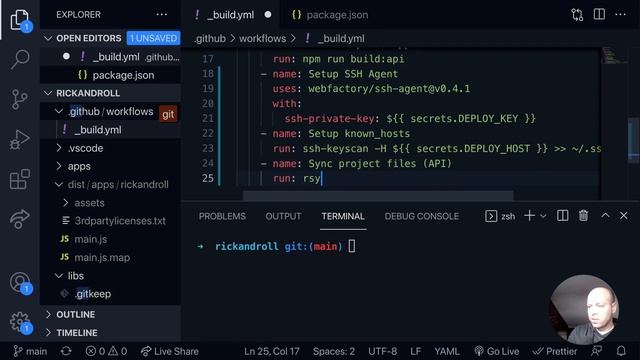
Task: Change LF end of line setting
Action: click(416, 351)
